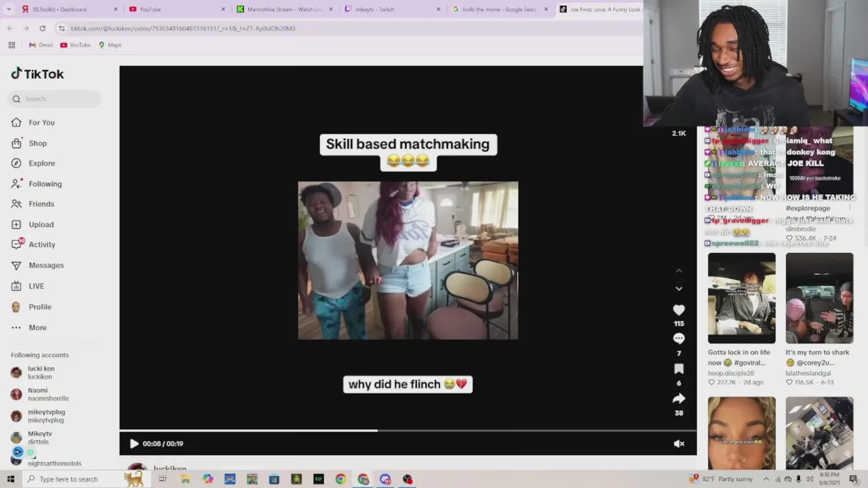Expand the More menu in sidebar
The height and width of the screenshot is (488, 868).
coord(37,327)
